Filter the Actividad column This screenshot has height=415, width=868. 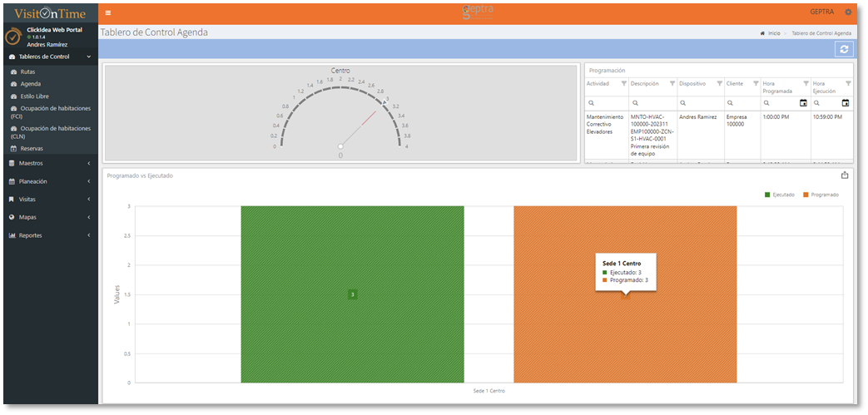(x=623, y=84)
